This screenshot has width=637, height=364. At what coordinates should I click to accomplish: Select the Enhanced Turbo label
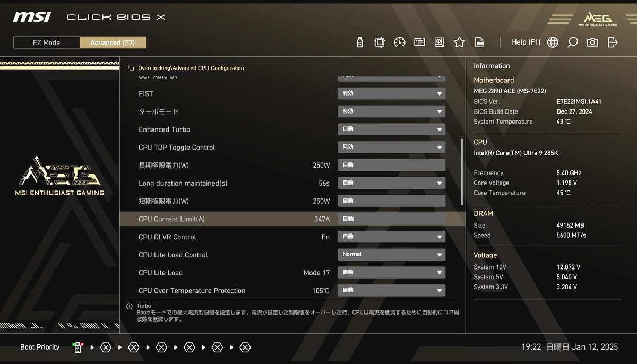(165, 130)
